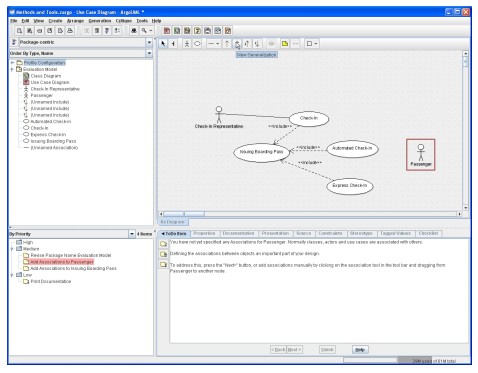Screen dimensions: 478x373
Task: Click the Help button in ToDo pane
Action: tap(360, 350)
